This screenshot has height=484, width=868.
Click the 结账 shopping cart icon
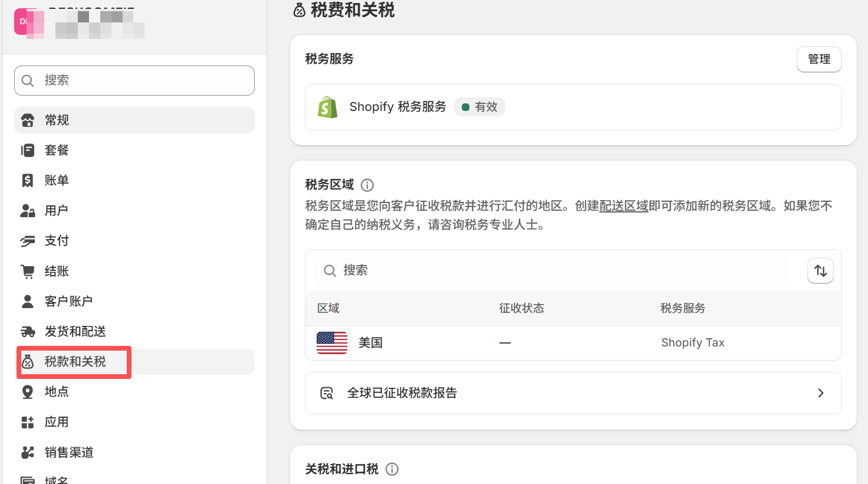[28, 272]
